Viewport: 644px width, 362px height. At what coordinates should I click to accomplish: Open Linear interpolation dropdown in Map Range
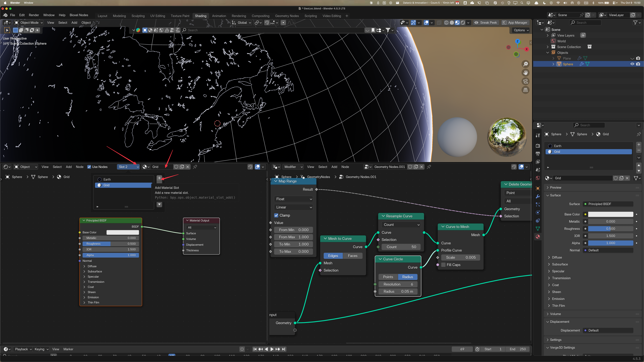point(294,207)
